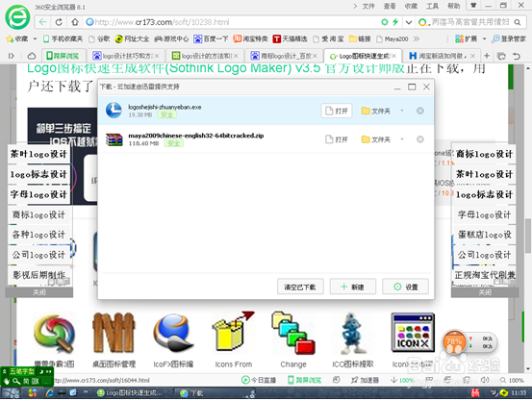Viewport: 532px width, 401px height.
Task: Remove maya2009chinese zip from download list
Action: [420, 139]
